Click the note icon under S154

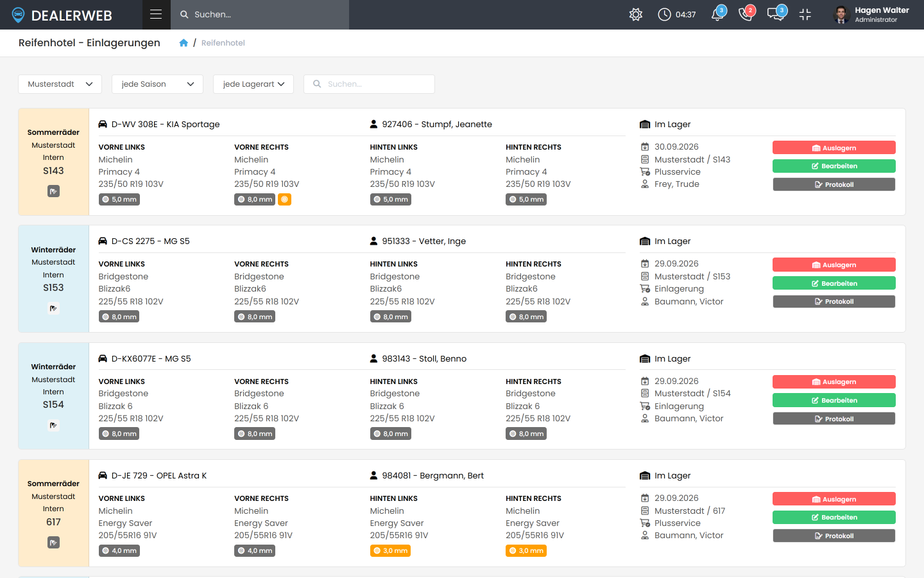click(x=53, y=425)
